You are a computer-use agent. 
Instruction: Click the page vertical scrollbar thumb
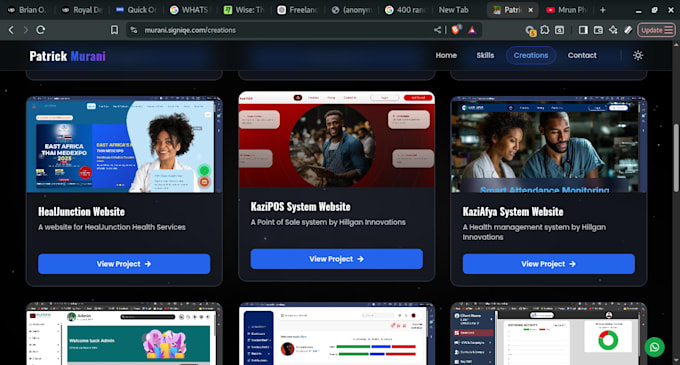point(676,159)
